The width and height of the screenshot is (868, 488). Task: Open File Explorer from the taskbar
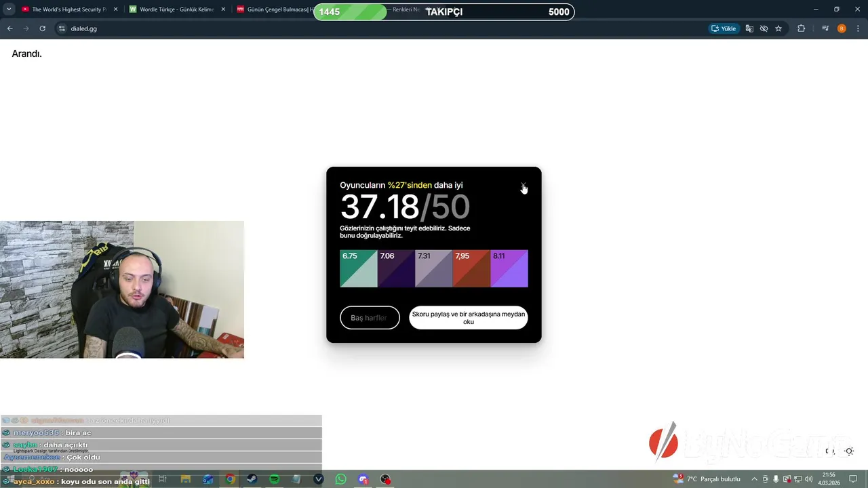(185, 479)
